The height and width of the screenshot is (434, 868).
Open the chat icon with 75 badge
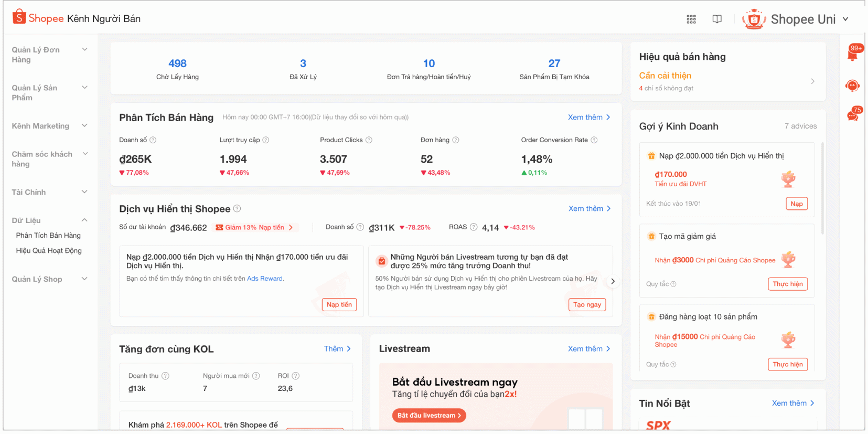pos(853,115)
